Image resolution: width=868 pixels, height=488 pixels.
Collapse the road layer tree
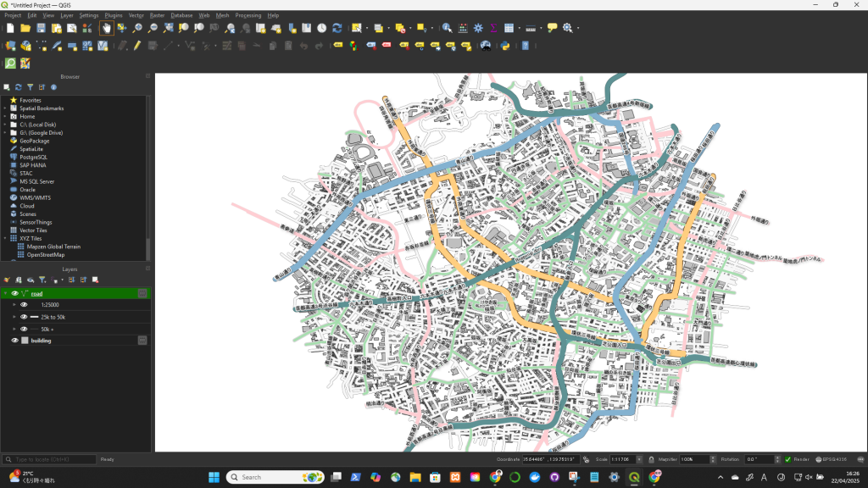pyautogui.click(x=5, y=294)
